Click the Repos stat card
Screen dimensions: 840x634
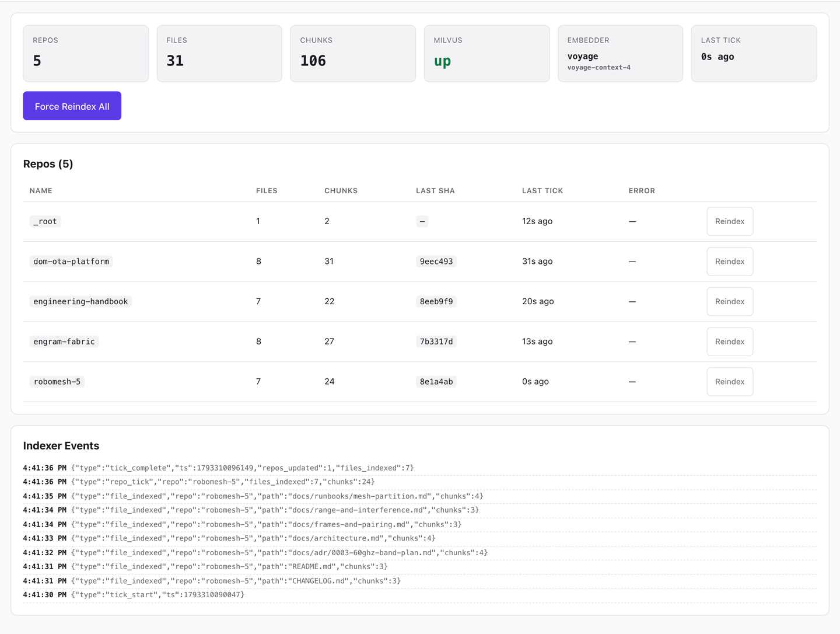tap(86, 53)
